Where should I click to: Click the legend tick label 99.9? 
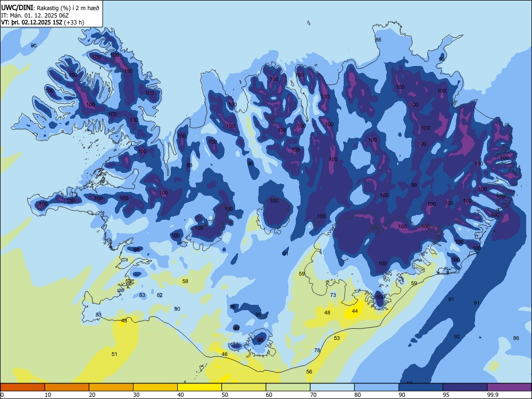point(493,395)
